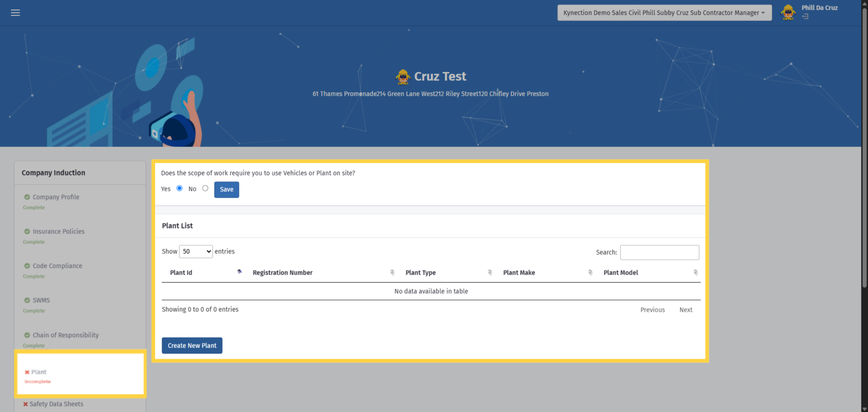Sort by Plant Model column arrow
This screenshot has width=868, height=412.
(695, 272)
